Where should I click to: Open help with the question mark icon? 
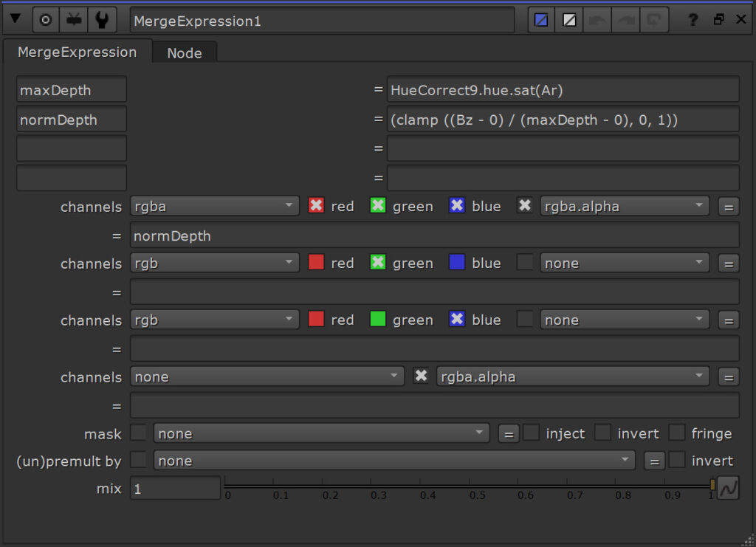click(693, 20)
